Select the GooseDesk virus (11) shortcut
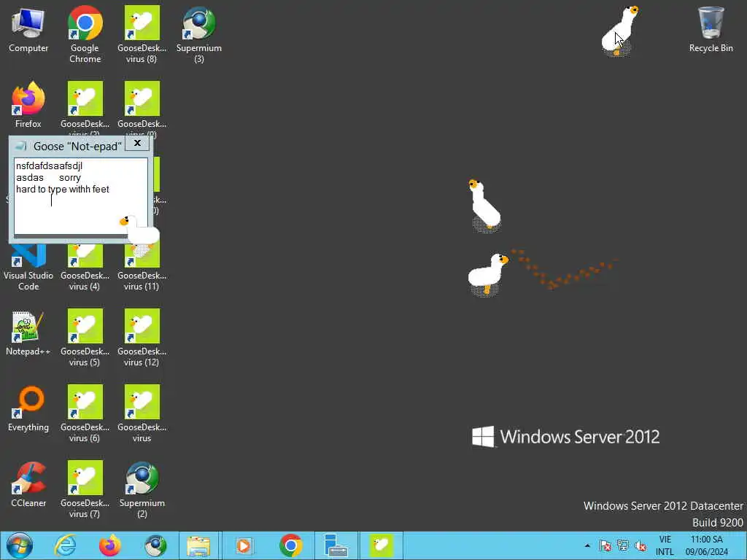Viewport: 747px width, 560px height. (x=142, y=267)
